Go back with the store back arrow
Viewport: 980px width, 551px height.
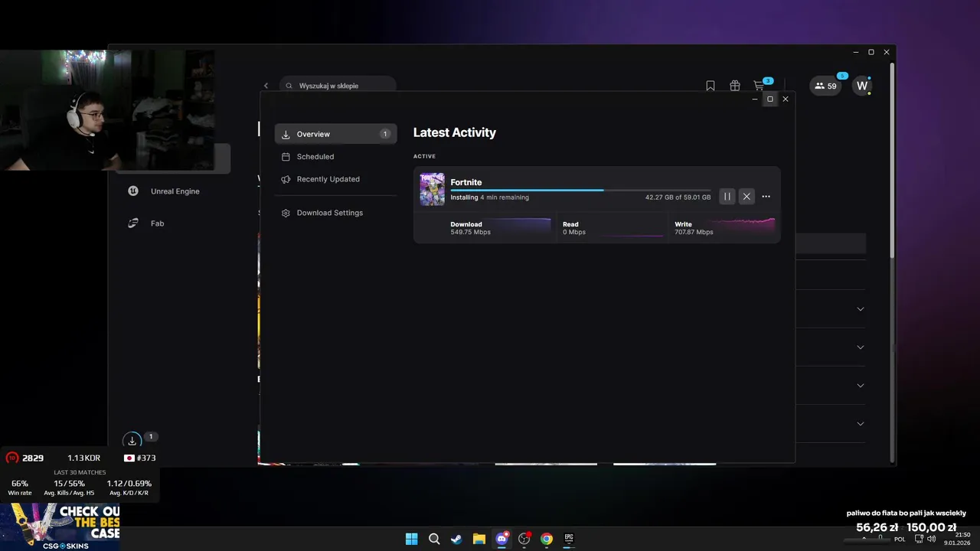pyautogui.click(x=266, y=86)
